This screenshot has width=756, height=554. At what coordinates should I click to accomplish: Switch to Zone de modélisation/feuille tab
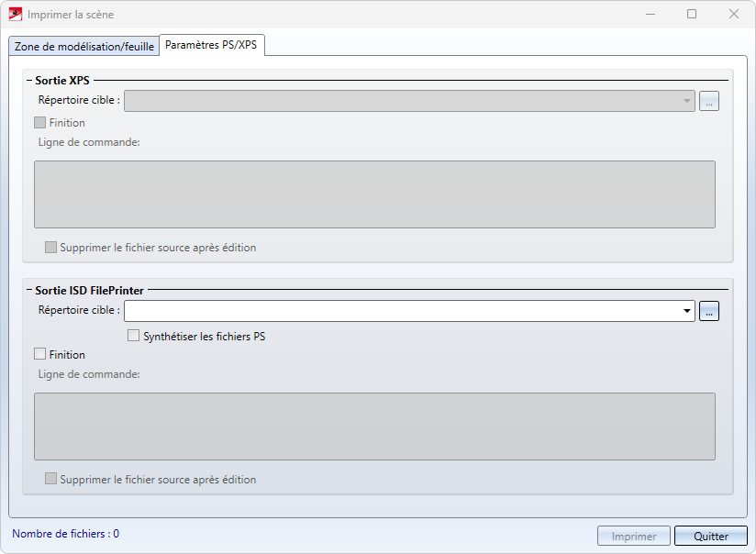[x=84, y=46]
